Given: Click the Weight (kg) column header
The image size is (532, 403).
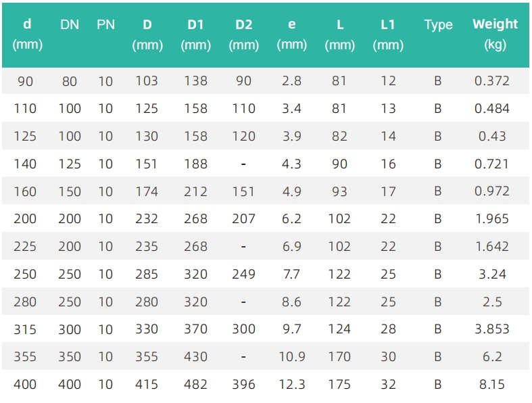Looking at the screenshot, I should (495, 34).
